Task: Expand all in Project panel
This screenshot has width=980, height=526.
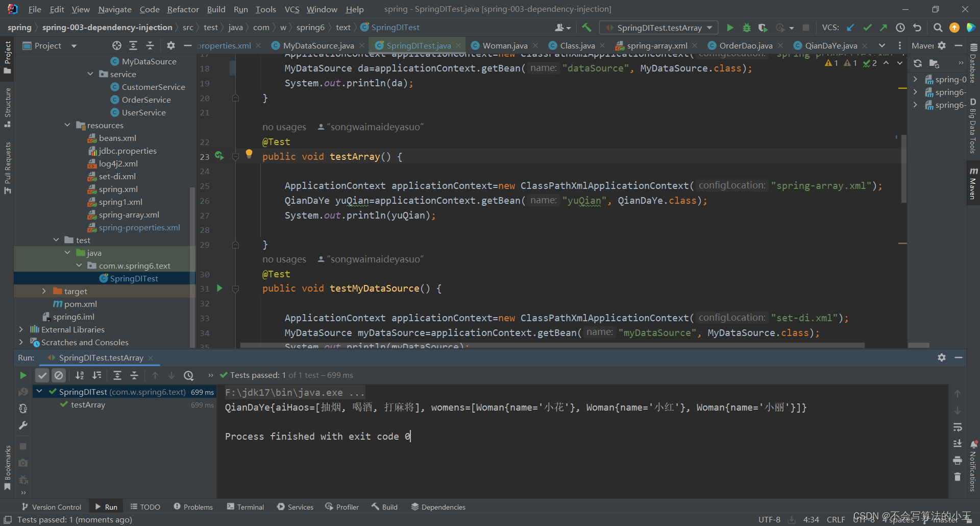Action: [x=133, y=45]
